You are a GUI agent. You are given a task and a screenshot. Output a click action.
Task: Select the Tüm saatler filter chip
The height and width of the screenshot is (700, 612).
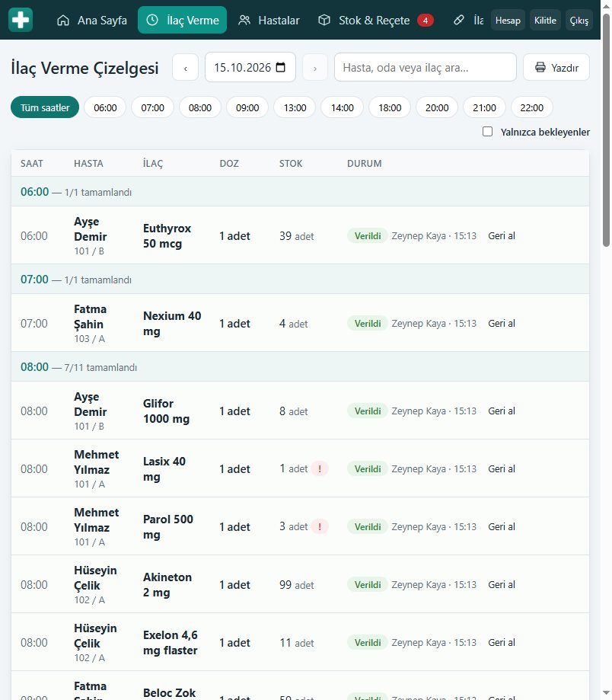tap(45, 107)
